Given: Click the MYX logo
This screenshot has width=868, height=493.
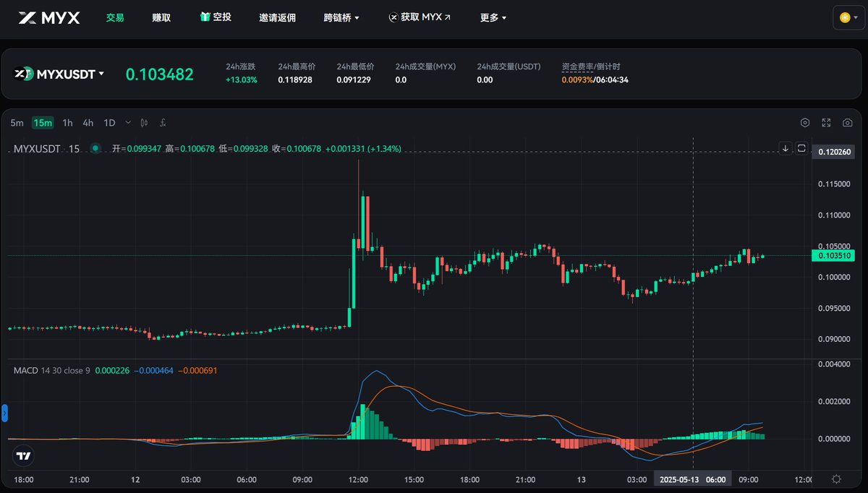Looking at the screenshot, I should (49, 17).
